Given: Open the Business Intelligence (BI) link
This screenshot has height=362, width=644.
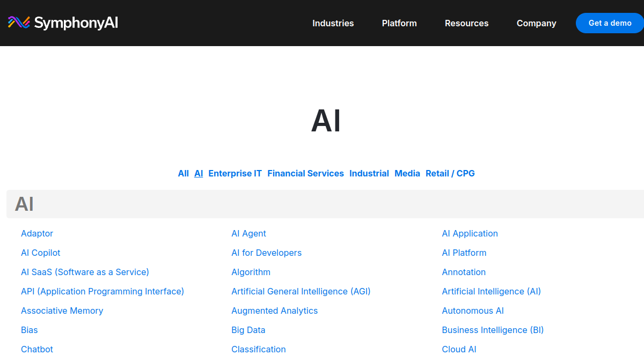Looking at the screenshot, I should pos(493,330).
